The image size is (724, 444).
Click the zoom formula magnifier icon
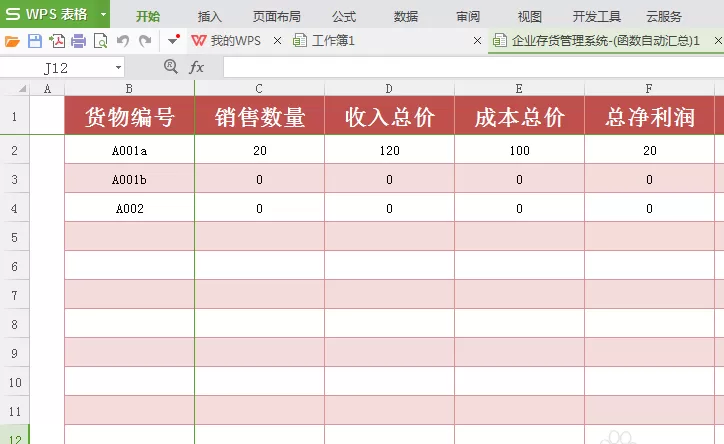click(x=170, y=67)
